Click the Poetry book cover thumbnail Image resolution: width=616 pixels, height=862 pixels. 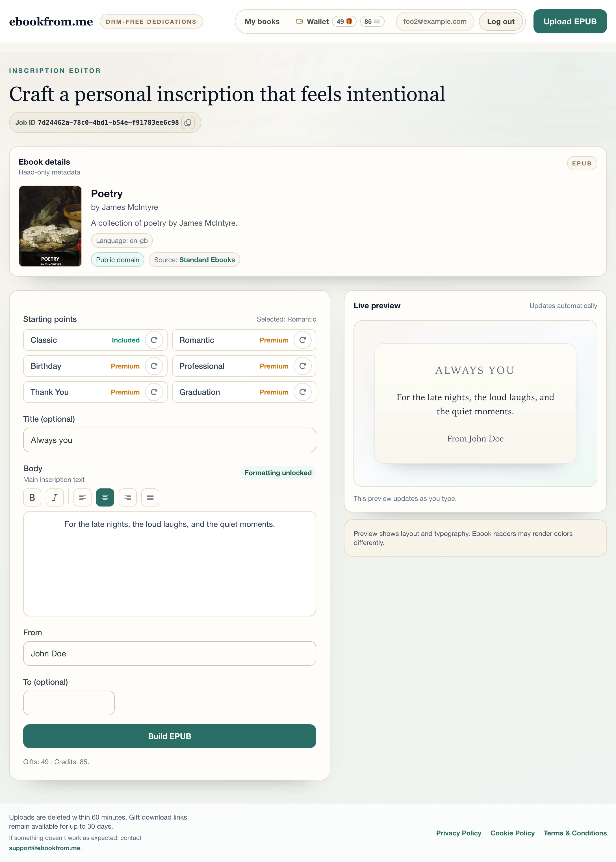pyautogui.click(x=51, y=226)
